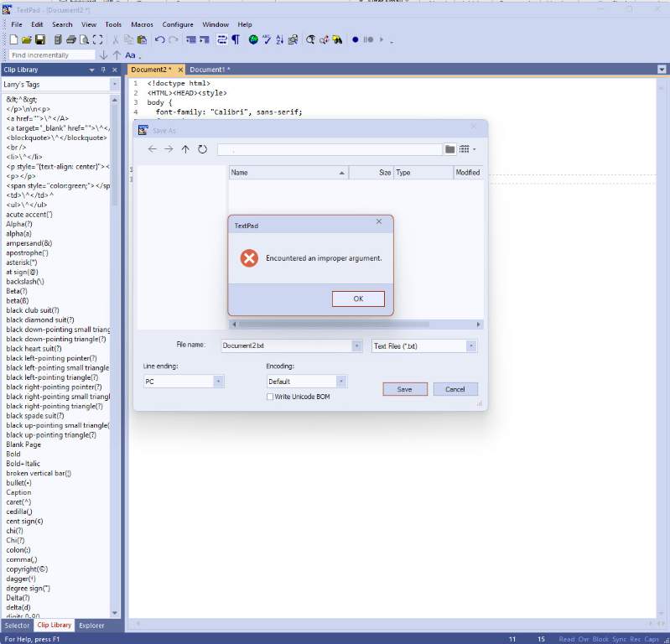
Task: Open Find in Files binoculars icon
Action: (337, 39)
